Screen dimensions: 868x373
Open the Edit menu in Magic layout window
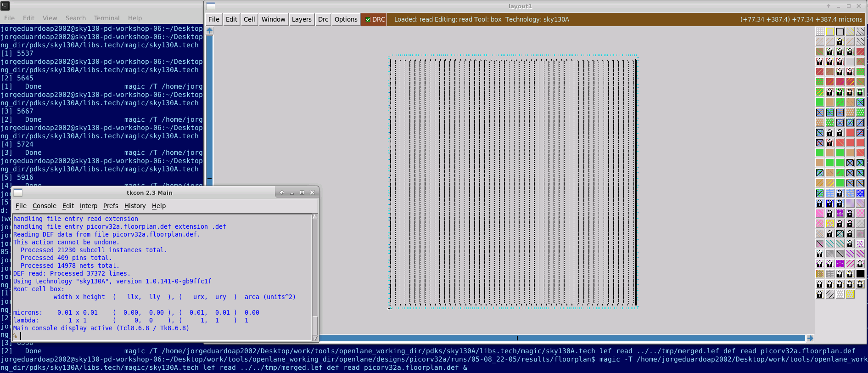point(231,19)
